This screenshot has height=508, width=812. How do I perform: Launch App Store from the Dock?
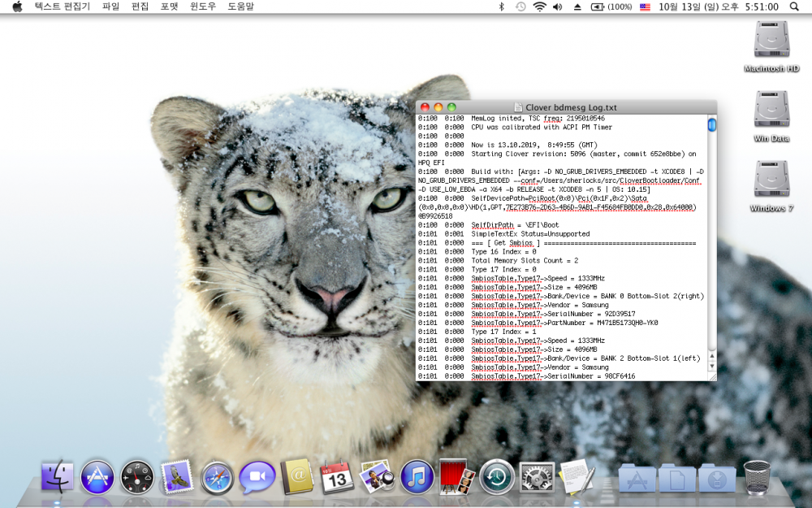click(97, 476)
